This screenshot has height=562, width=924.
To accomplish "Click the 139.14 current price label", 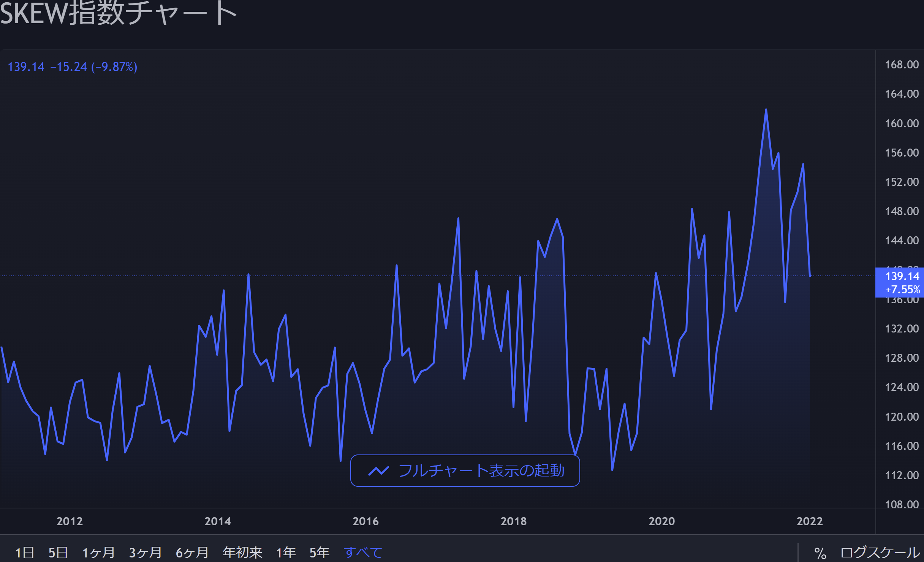I will pos(902,276).
